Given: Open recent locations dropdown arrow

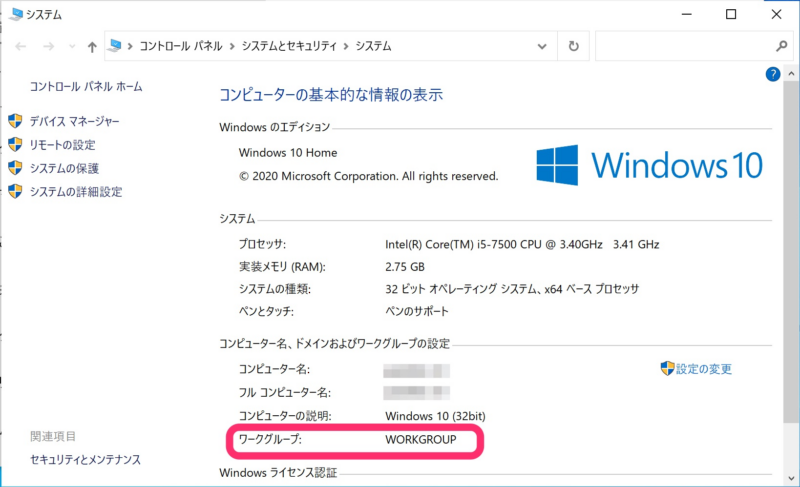Looking at the screenshot, I should [x=72, y=47].
